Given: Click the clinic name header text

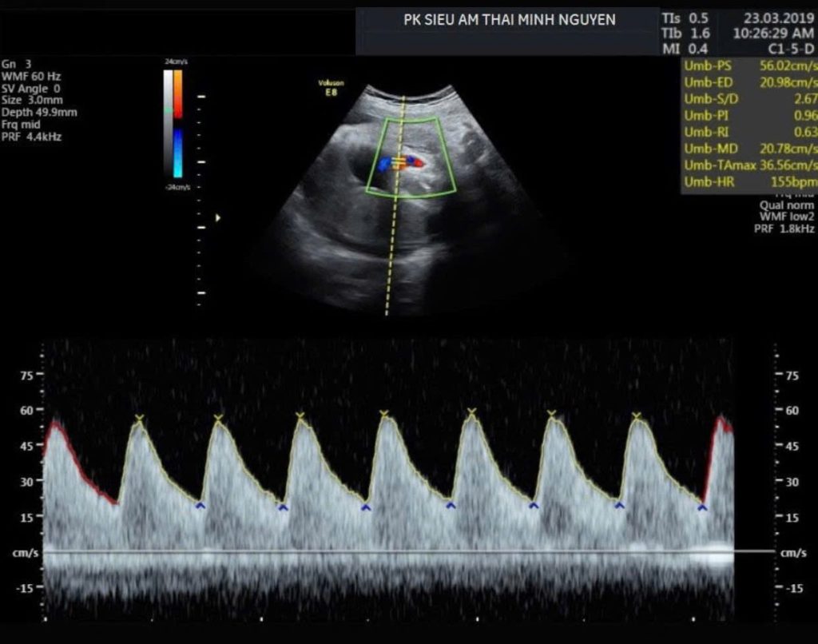Looking at the screenshot, I should click(x=510, y=20).
